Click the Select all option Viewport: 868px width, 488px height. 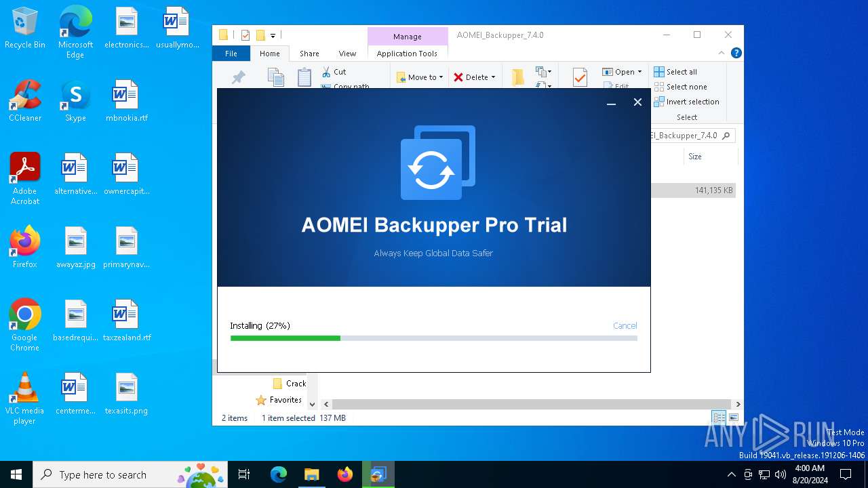(675, 72)
